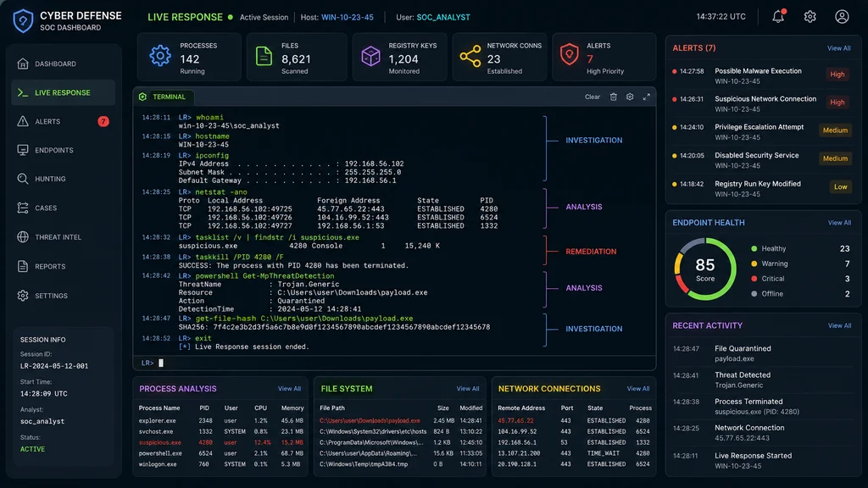Open the Privilege Escalation Attempt alert
868x488 pixels.
pyautogui.click(x=763, y=131)
